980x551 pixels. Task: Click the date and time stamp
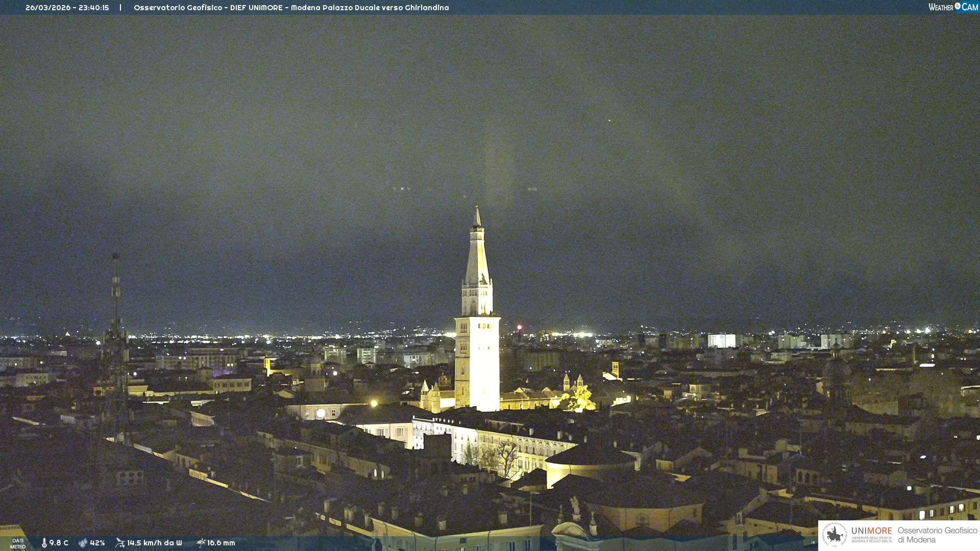[67, 8]
